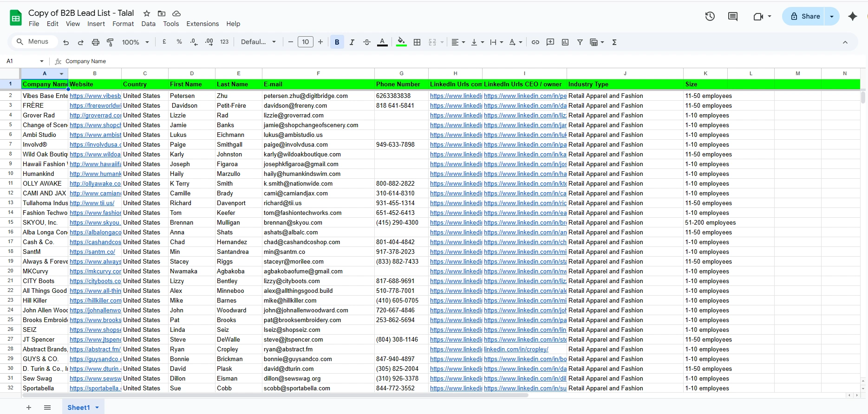Image resolution: width=868 pixels, height=414 pixels.
Task: Open the tii.us website link
Action: tap(92, 203)
